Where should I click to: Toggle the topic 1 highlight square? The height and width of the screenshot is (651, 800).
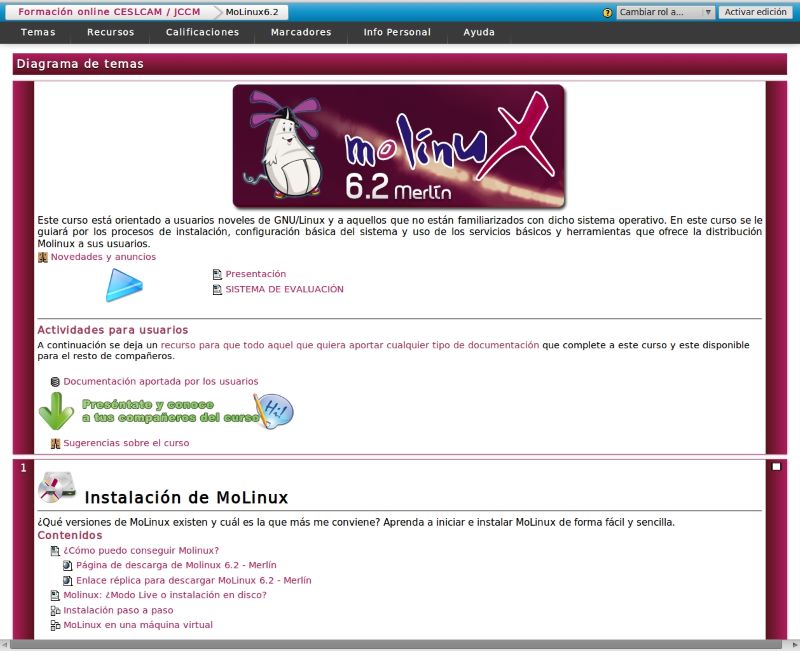pos(776,467)
